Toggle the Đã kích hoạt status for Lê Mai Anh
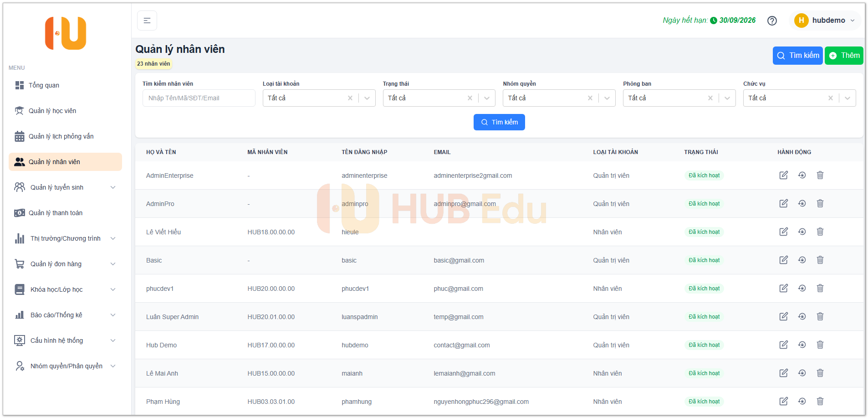Image resolution: width=868 pixels, height=418 pixels. [x=704, y=373]
